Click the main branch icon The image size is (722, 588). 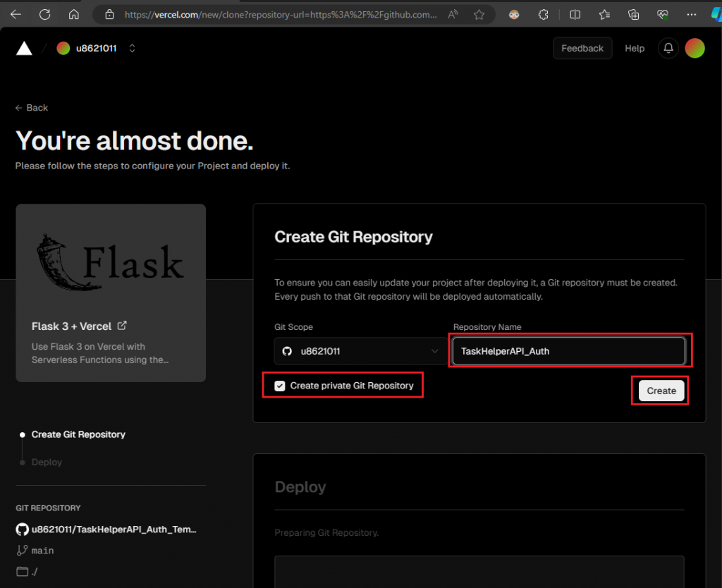tap(22, 550)
